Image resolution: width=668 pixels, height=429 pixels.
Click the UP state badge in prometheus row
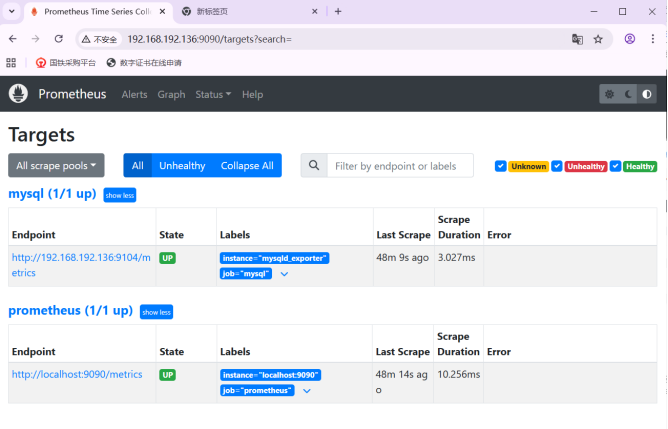pos(167,375)
